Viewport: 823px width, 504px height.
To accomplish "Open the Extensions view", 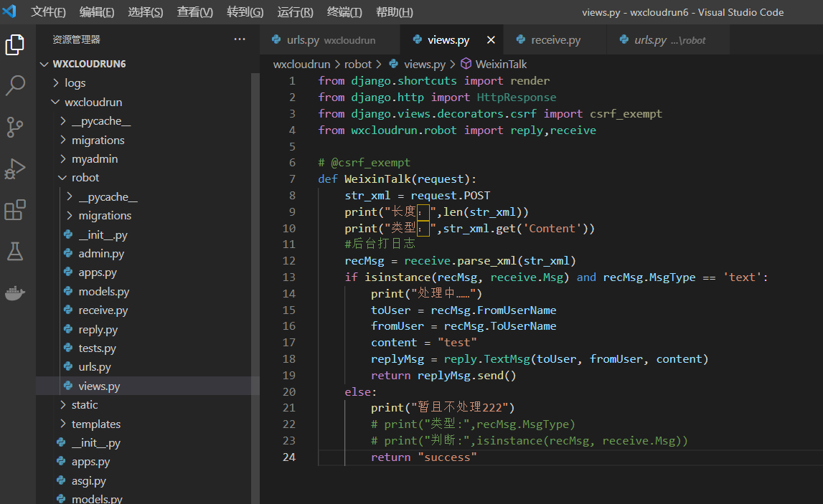I will coord(14,210).
